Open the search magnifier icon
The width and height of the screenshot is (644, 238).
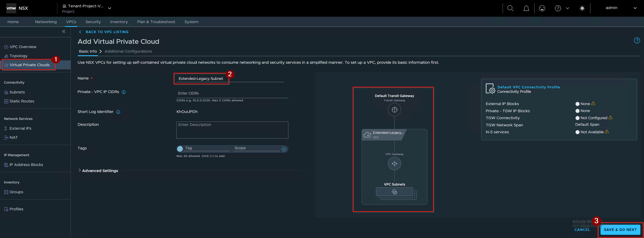point(510,8)
